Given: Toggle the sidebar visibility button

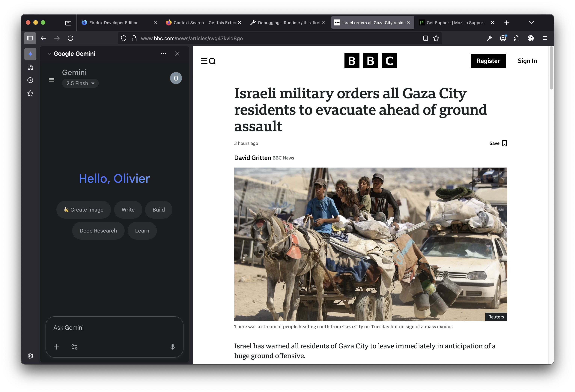Looking at the screenshot, I should coord(30,38).
